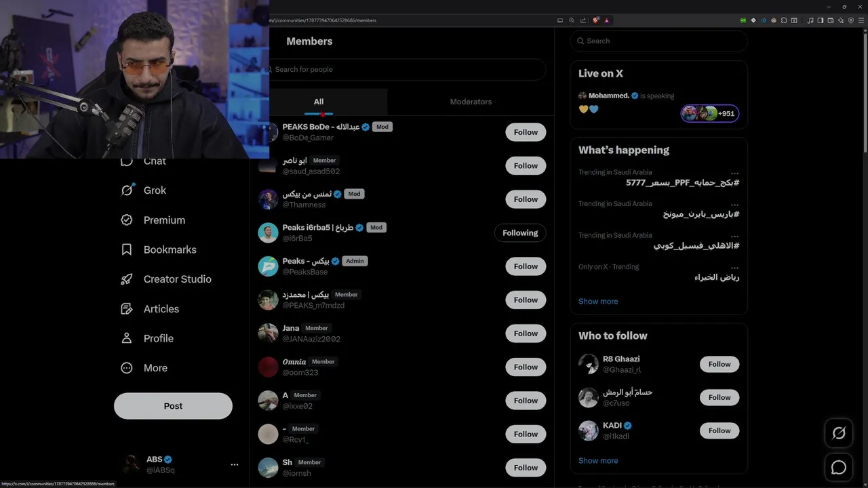Viewport: 868px width, 488px height.
Task: Go to Profile via person icon
Action: (x=127, y=338)
